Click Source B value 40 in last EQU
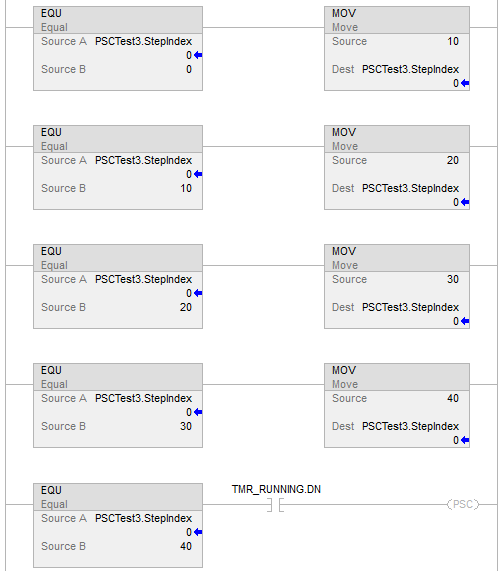 [x=186, y=546]
